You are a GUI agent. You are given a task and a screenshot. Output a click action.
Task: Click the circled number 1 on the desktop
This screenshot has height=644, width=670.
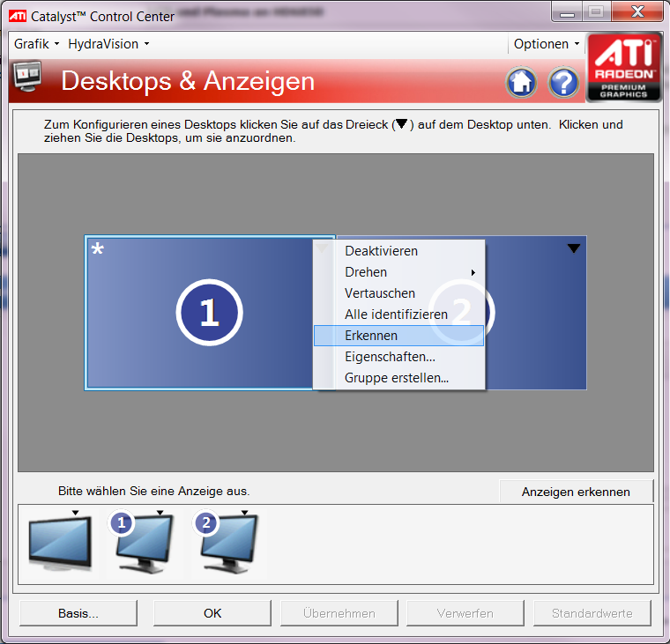tap(210, 313)
